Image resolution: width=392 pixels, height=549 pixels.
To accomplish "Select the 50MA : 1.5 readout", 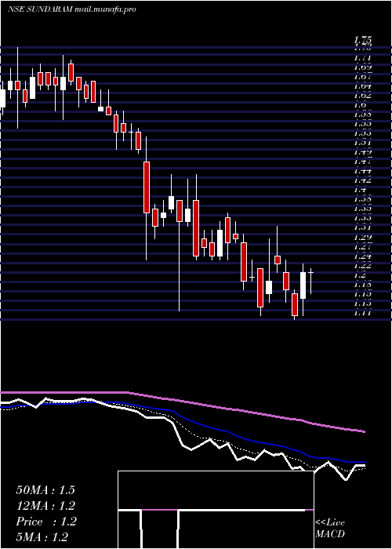I will point(45,490).
